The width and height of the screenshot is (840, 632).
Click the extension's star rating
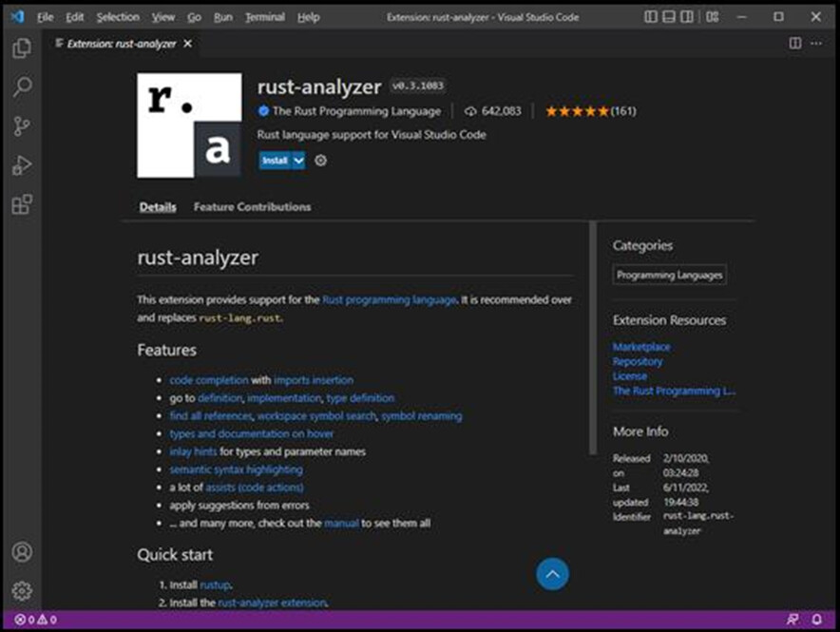[577, 110]
